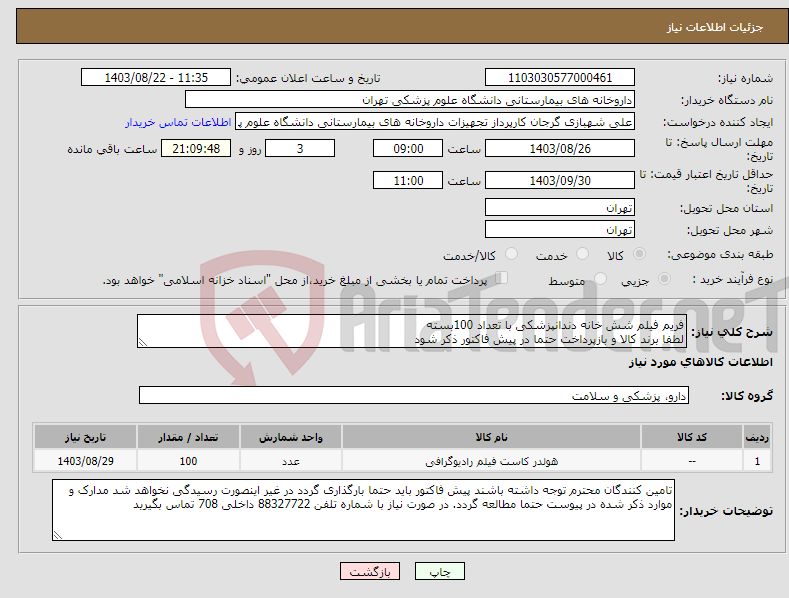Click the remaining days field showing 3
789x598 pixels.
click(300, 148)
